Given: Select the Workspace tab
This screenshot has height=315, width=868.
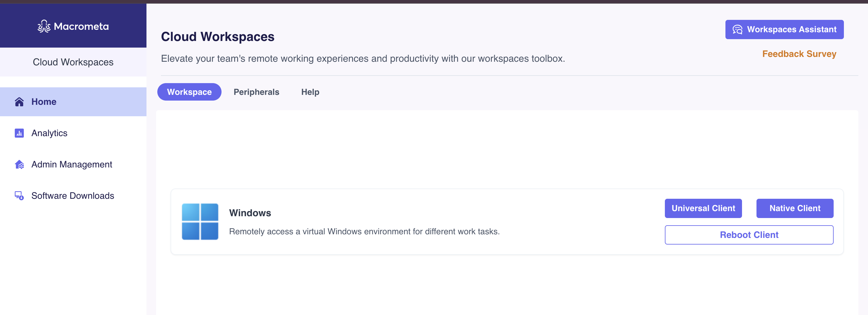Looking at the screenshot, I should (x=189, y=92).
